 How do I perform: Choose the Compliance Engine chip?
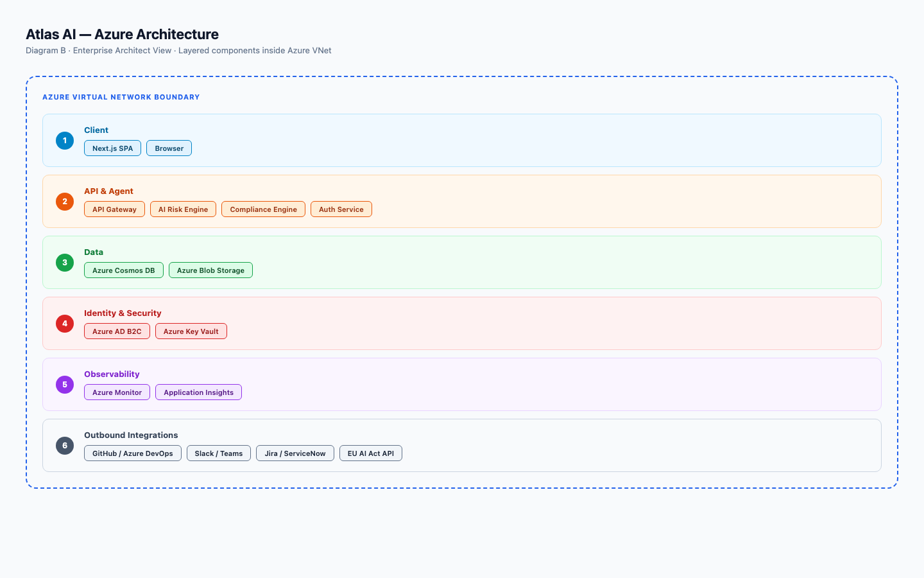[x=263, y=209]
